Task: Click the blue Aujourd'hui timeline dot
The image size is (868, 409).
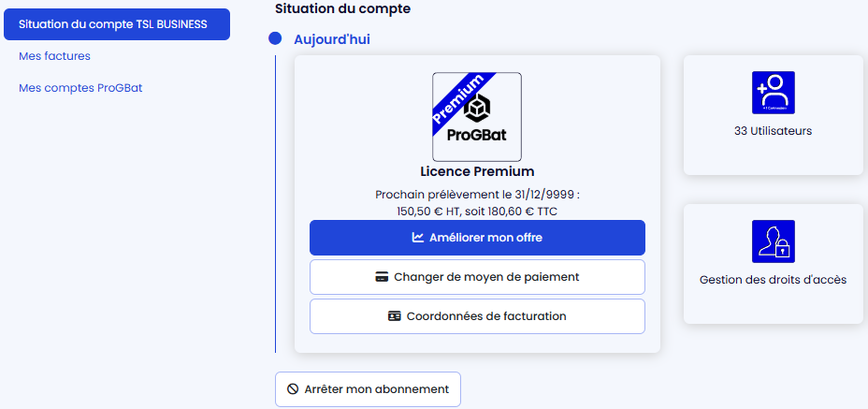Action: tap(275, 39)
